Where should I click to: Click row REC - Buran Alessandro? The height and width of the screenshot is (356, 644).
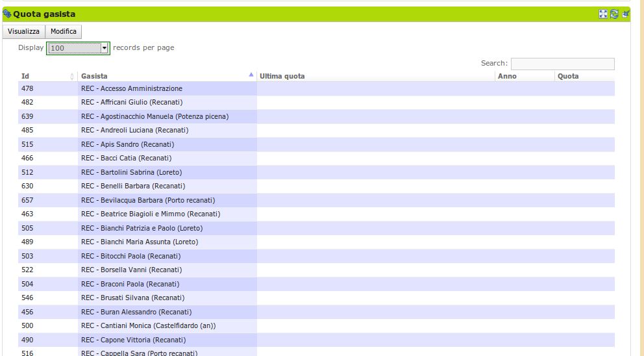[x=136, y=312]
